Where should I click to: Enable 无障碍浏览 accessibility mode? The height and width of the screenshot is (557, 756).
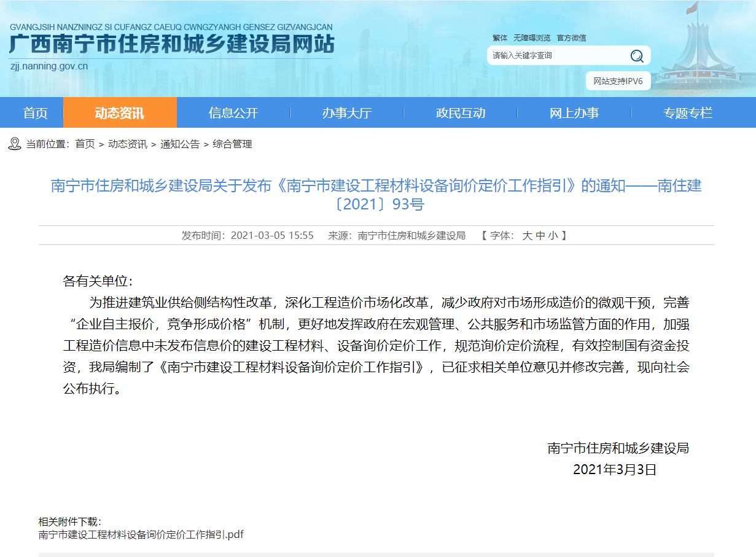(532, 38)
